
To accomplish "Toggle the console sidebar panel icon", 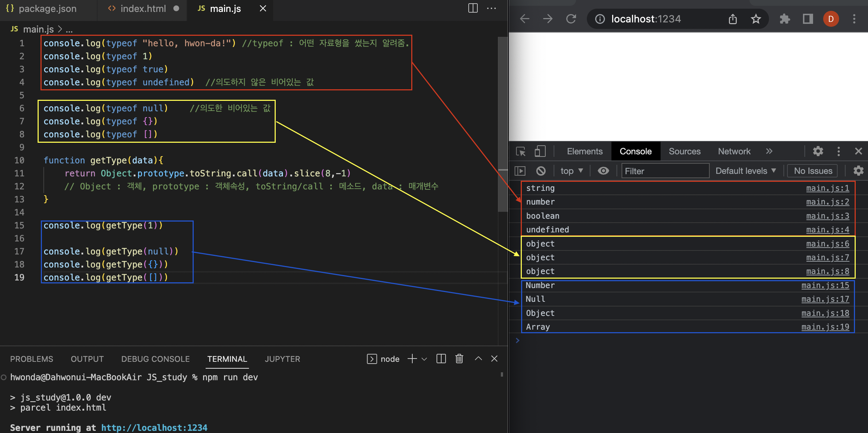I will (x=520, y=171).
